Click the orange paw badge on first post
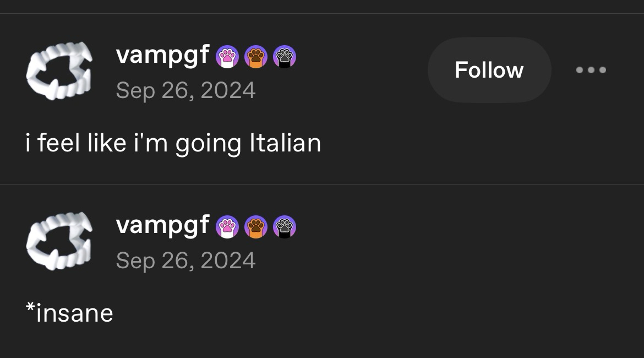 pos(256,56)
